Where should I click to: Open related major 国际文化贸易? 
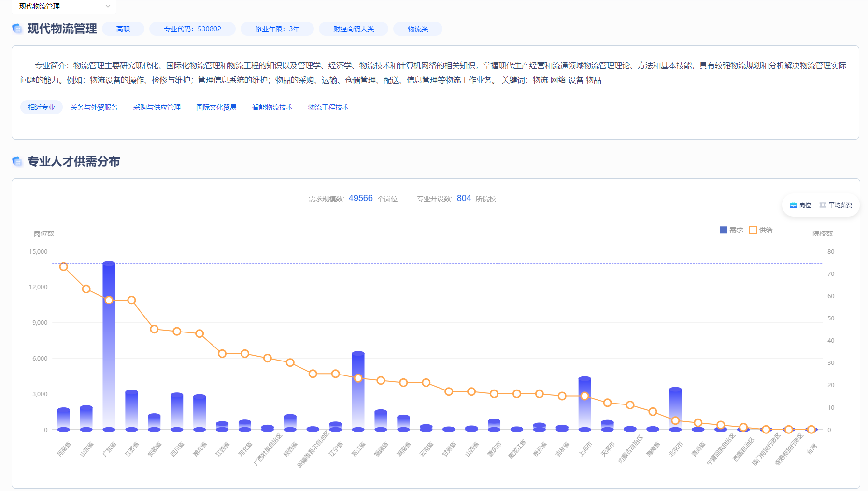pos(216,107)
